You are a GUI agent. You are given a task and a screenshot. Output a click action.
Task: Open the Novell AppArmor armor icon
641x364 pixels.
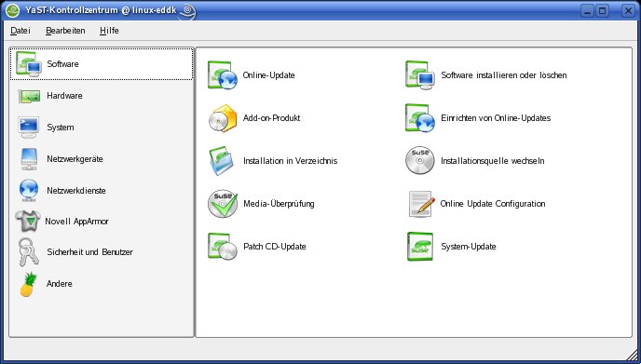(28, 222)
